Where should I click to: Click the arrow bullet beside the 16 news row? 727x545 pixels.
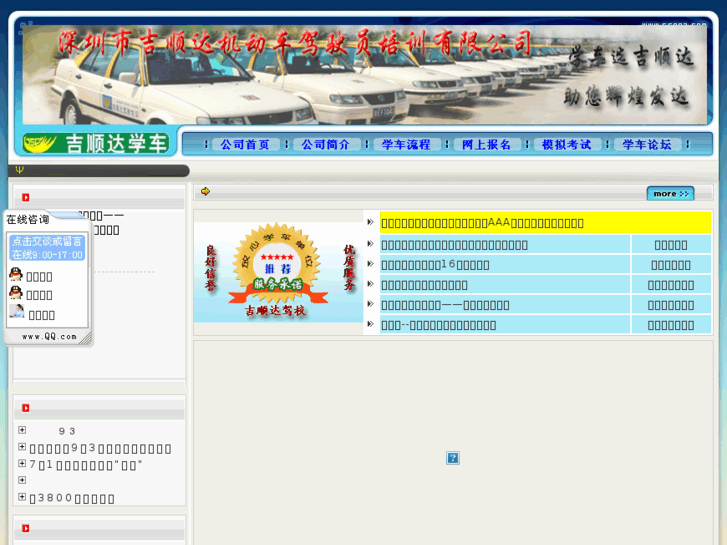[x=370, y=264]
